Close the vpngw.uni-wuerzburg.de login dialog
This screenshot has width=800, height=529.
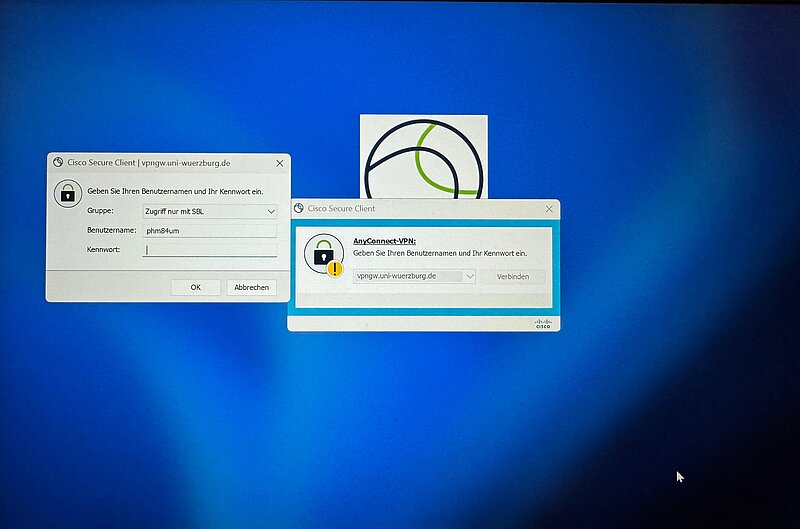coord(277,162)
